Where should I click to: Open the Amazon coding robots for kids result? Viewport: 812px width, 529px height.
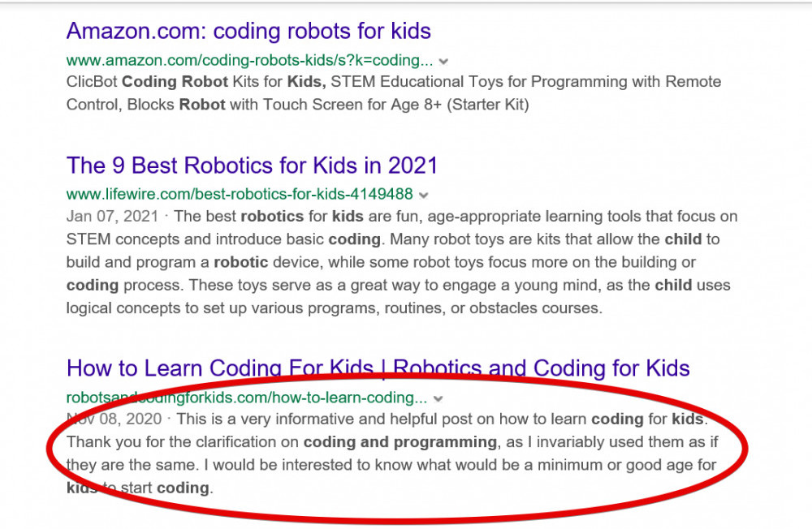[x=248, y=32]
